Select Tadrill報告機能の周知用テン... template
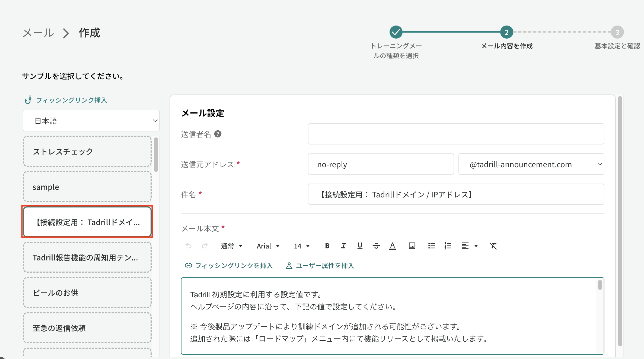Image resolution: width=644 pixels, height=359 pixels. pos(87,257)
